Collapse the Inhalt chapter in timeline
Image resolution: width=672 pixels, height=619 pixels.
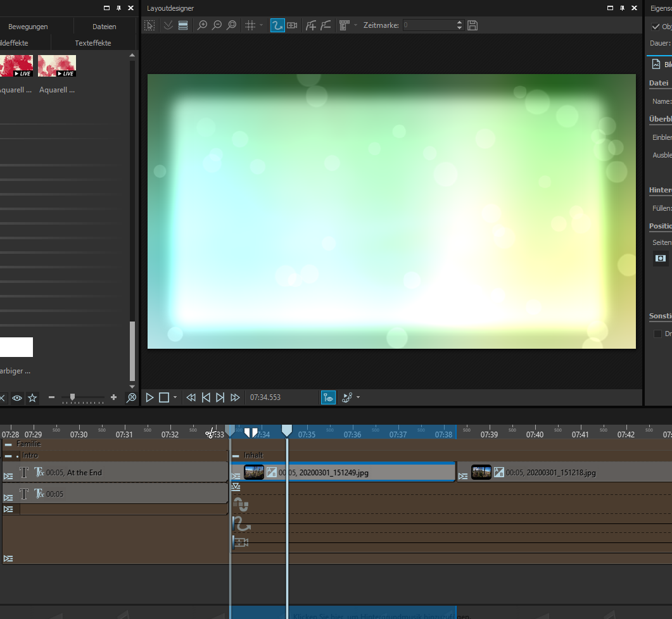236,456
